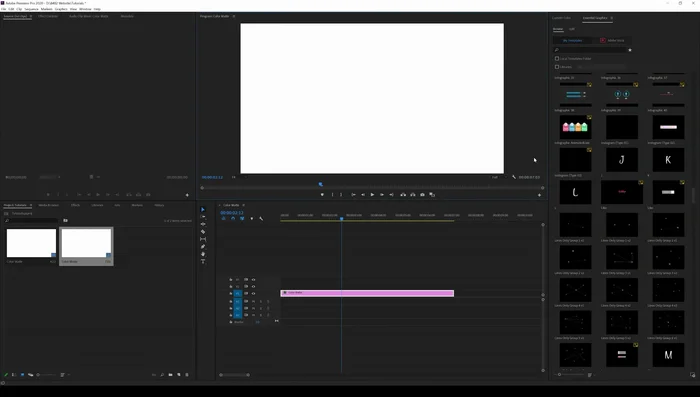This screenshot has height=397, width=700.
Task: Open the Libraries dropdown in Essential Graphics
Action: tap(600, 67)
